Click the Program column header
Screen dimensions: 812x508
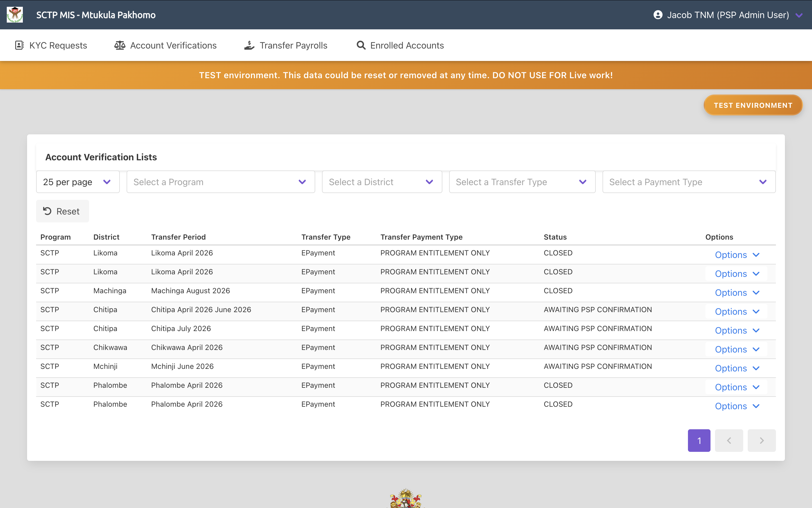click(55, 237)
